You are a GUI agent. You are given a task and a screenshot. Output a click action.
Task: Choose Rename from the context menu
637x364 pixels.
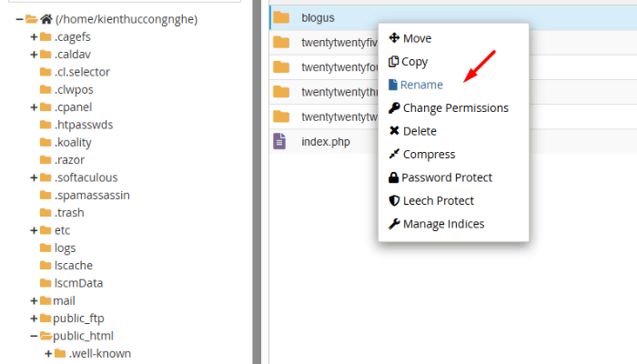422,85
